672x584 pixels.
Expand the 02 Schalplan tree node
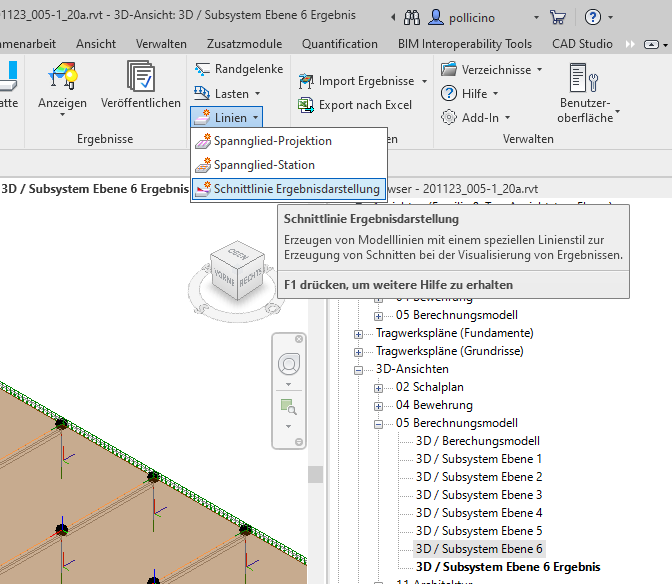tap(379, 387)
